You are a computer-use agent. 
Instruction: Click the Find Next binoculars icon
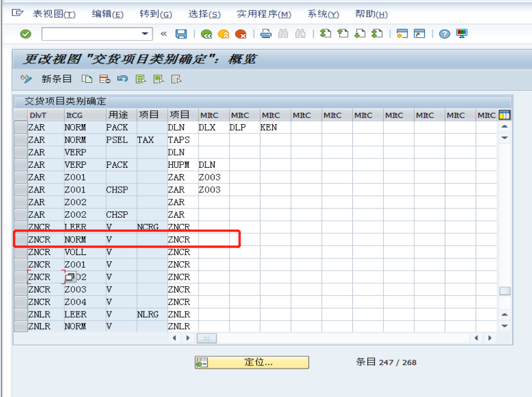coord(300,34)
